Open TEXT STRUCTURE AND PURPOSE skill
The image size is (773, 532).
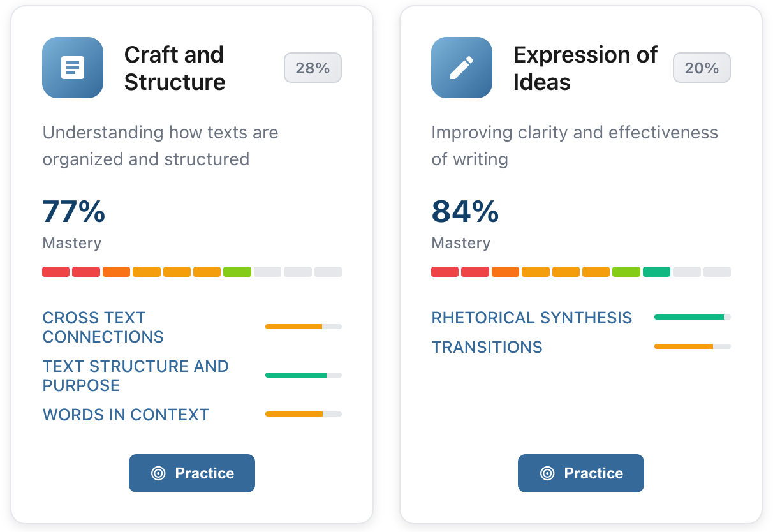pos(135,375)
